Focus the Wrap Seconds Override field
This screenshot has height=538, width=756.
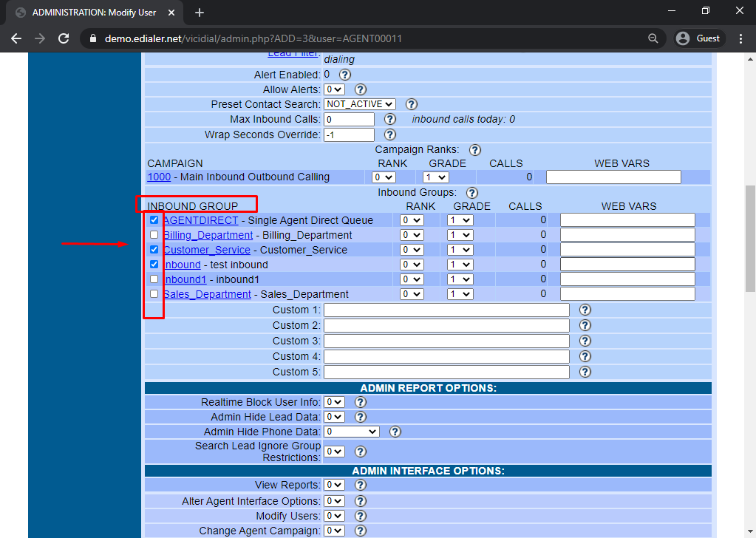(349, 135)
